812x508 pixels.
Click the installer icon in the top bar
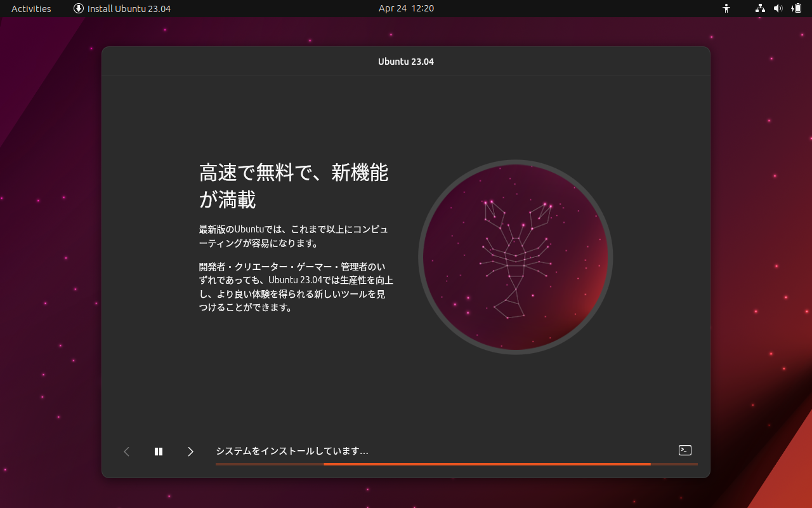pyautogui.click(x=79, y=8)
